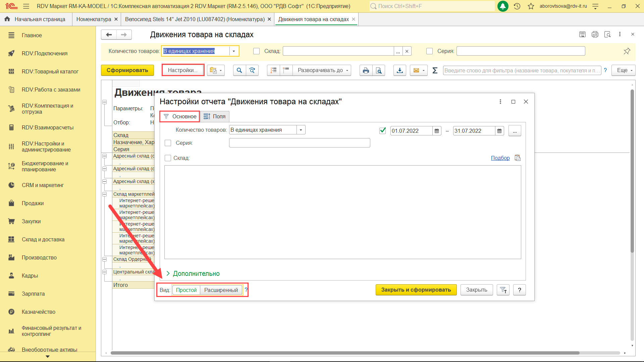Click paste from clipboard icon near Подбор
The height and width of the screenshot is (362, 644).
[518, 158]
